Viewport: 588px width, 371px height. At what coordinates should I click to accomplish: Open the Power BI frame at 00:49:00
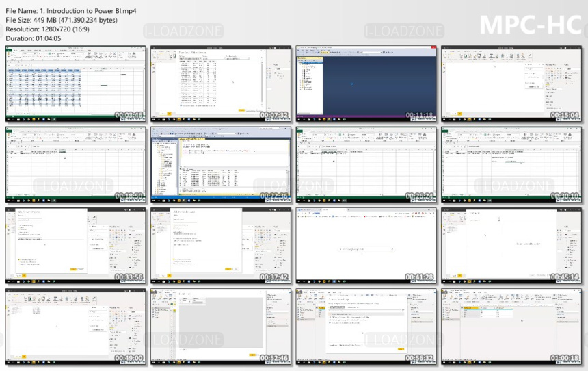pos(76,327)
